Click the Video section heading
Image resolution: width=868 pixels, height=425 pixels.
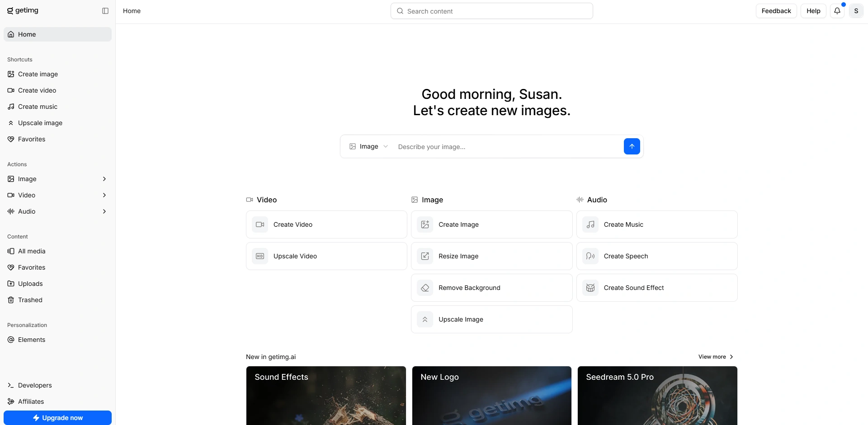pyautogui.click(x=267, y=200)
